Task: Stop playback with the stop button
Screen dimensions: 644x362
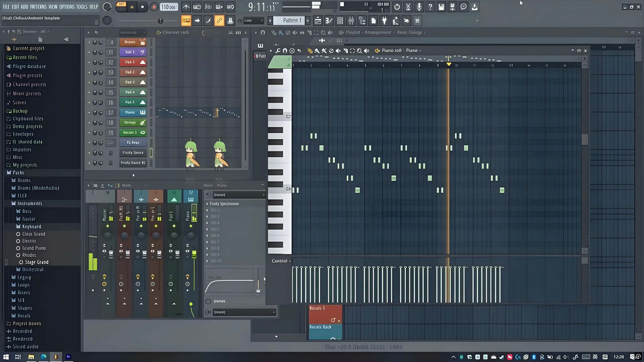Action: coord(143,7)
